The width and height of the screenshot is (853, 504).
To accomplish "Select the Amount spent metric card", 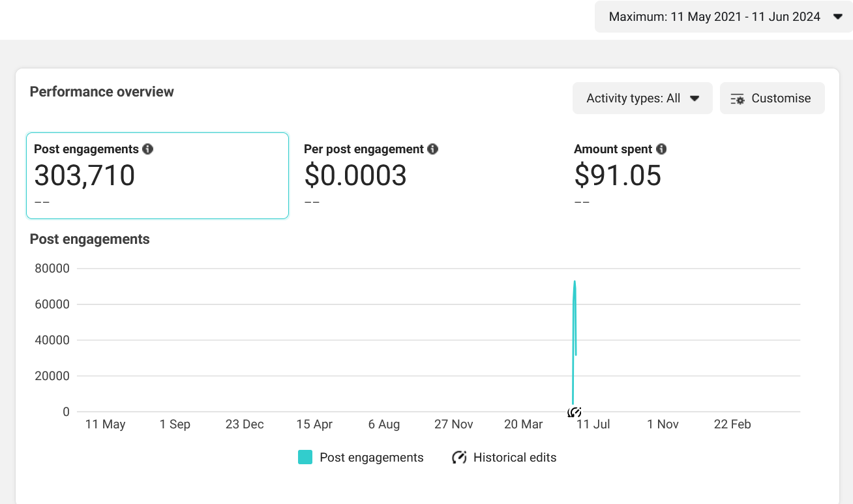I will [x=697, y=175].
